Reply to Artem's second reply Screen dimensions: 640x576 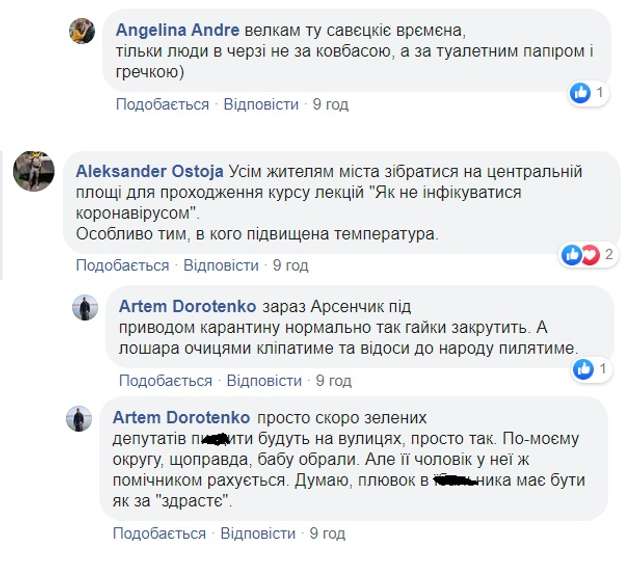pos(258,533)
